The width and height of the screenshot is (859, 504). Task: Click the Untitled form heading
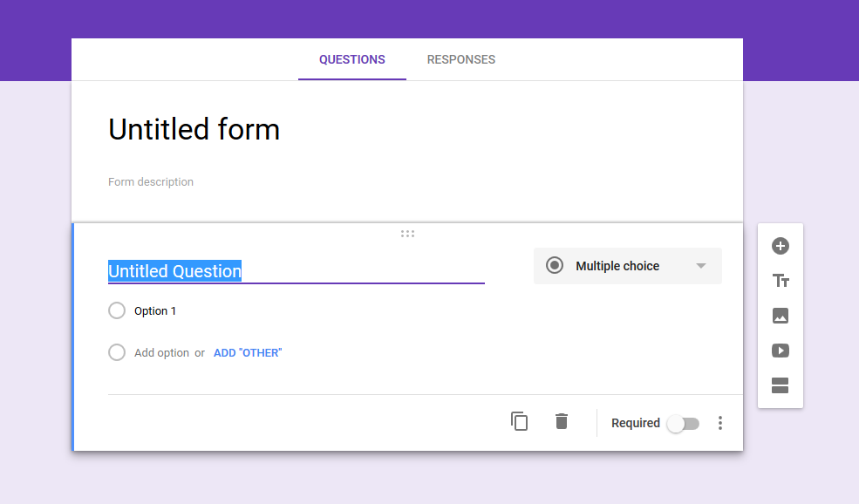[x=194, y=130]
